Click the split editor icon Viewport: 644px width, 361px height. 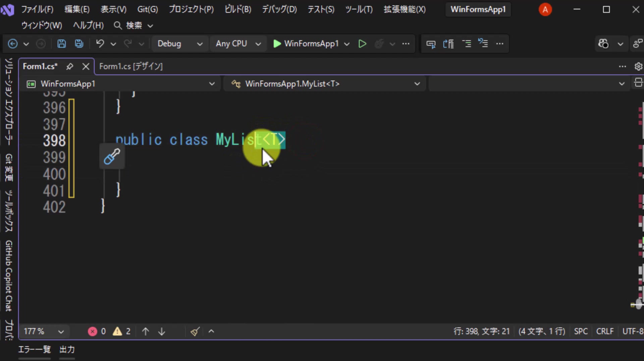point(638,83)
